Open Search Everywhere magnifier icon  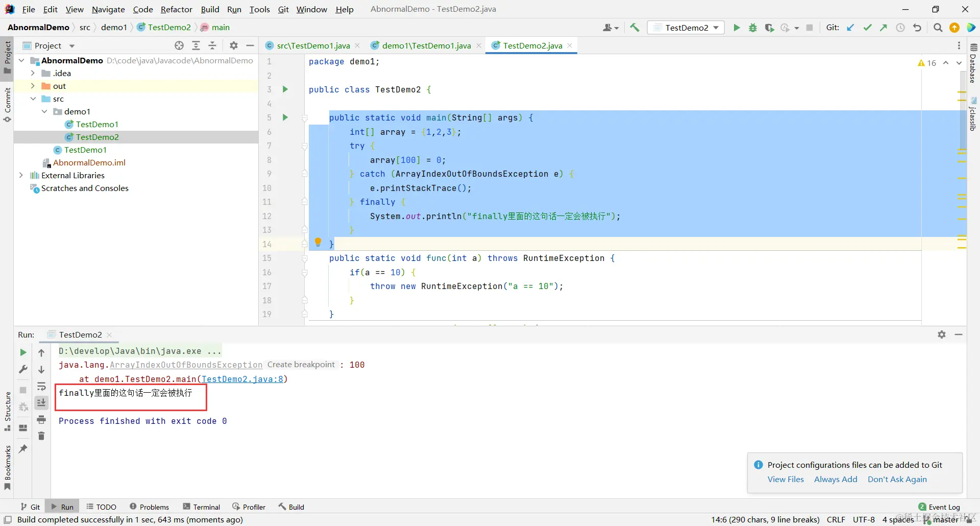(x=938, y=28)
